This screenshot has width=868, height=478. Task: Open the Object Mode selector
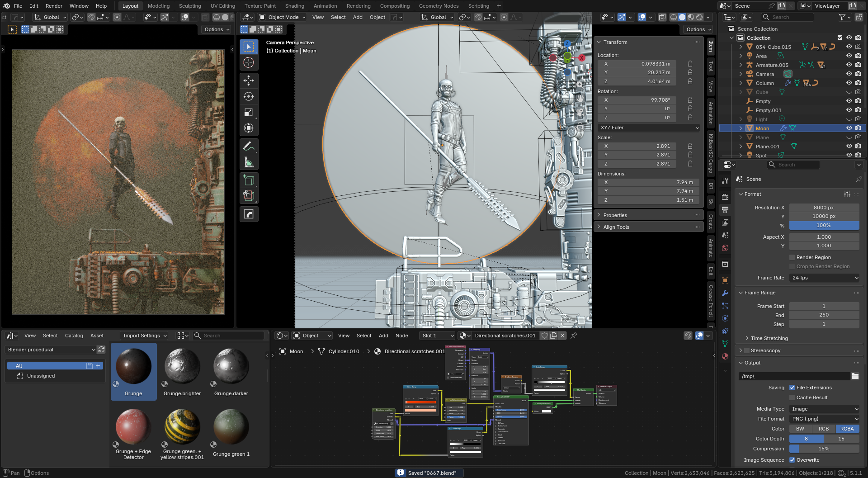283,17
